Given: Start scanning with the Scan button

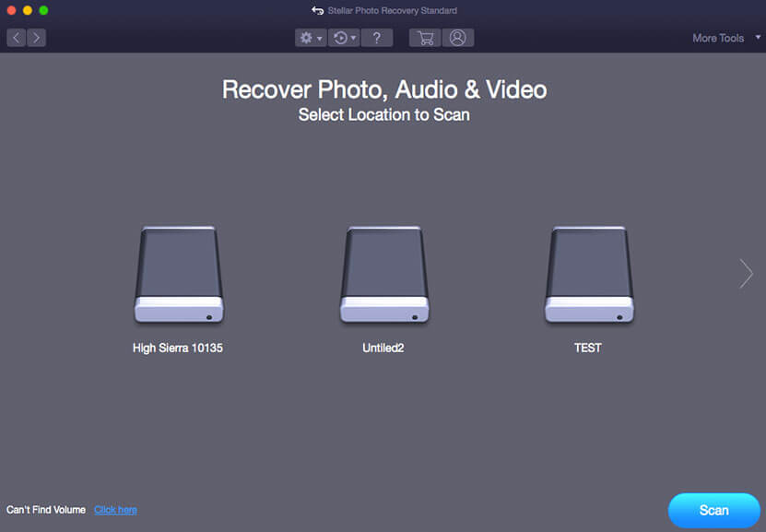Looking at the screenshot, I should [x=713, y=511].
